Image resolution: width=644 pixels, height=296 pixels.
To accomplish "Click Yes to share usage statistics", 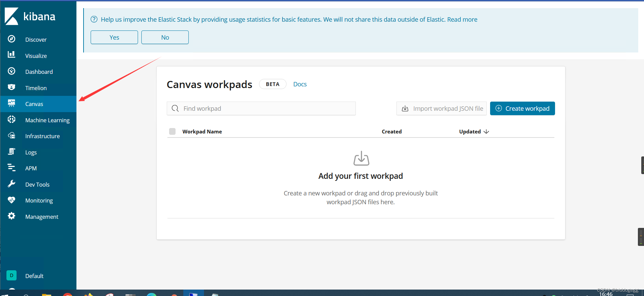I will 114,37.
